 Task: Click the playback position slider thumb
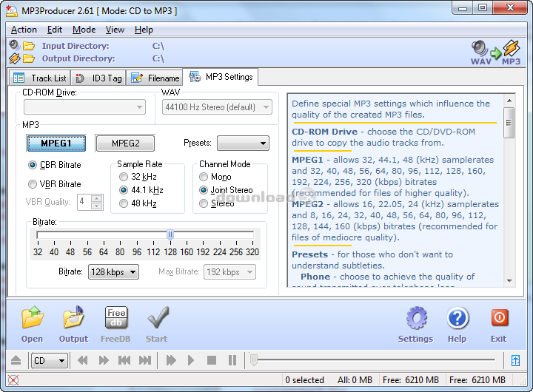[254, 360]
